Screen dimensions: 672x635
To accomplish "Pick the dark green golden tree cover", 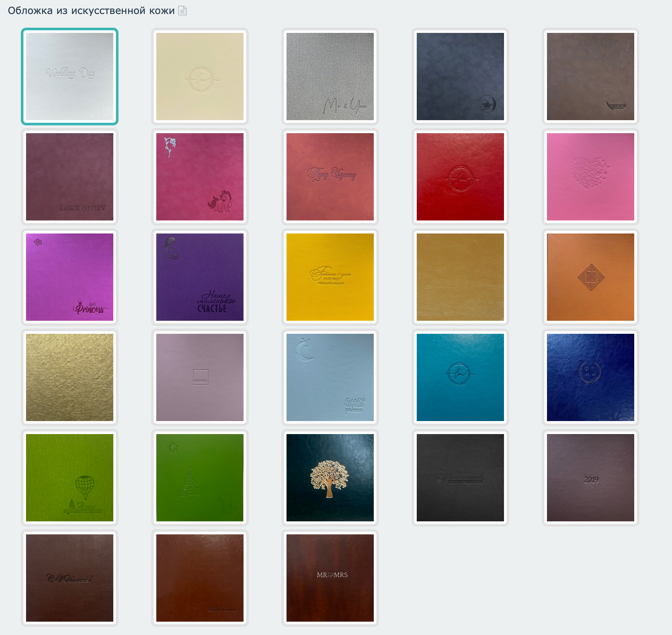I will [330, 477].
